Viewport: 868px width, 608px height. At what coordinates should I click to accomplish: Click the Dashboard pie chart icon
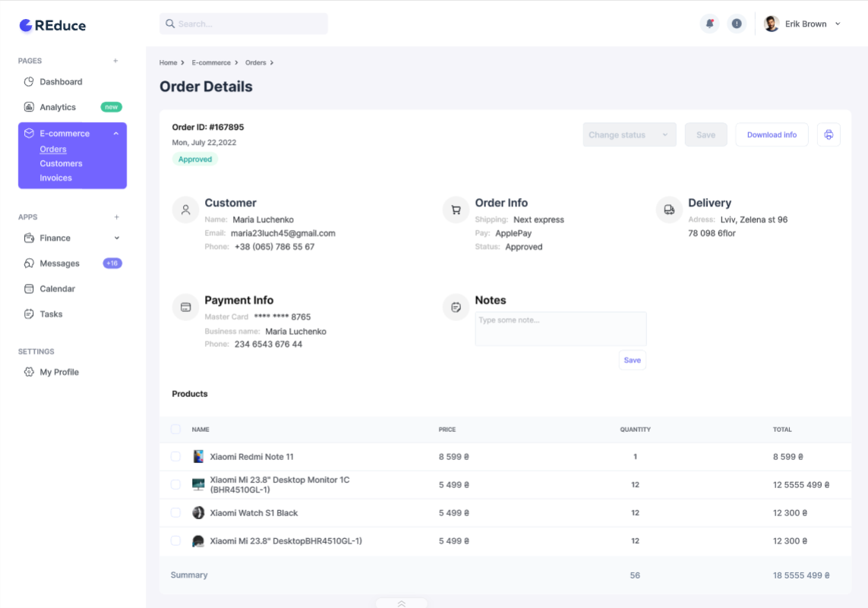click(x=29, y=82)
